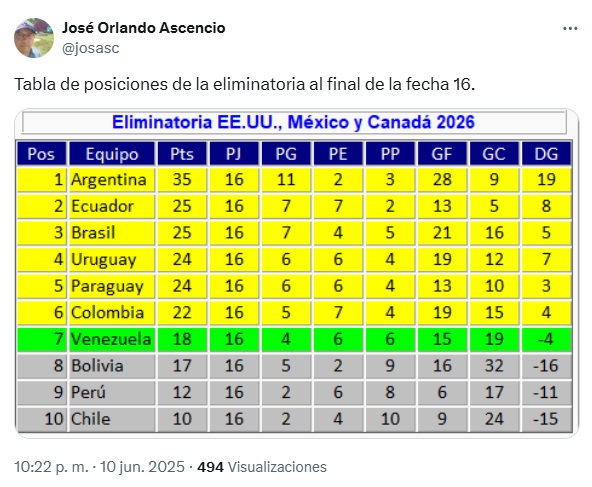
Task: Click the Pts column header in the table
Action: click(182, 154)
